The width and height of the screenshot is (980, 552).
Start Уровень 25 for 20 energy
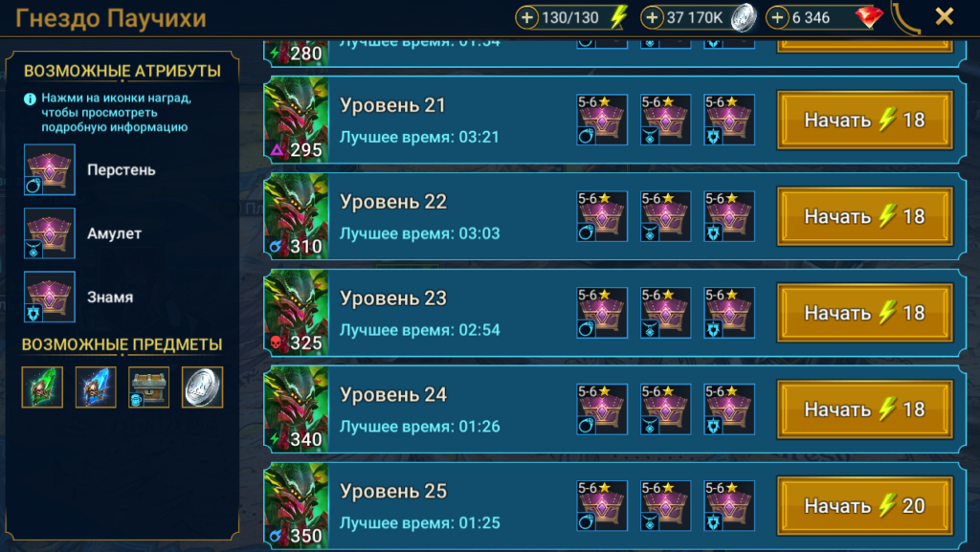tap(865, 506)
